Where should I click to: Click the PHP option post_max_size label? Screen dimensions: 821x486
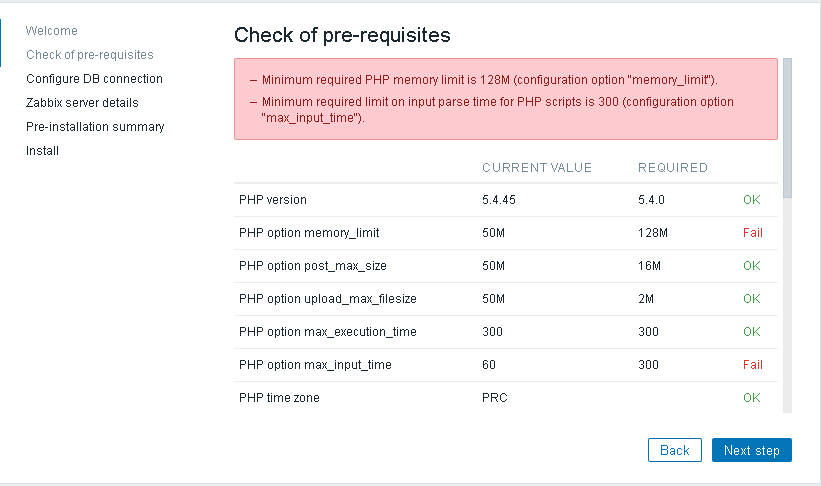coord(313,266)
